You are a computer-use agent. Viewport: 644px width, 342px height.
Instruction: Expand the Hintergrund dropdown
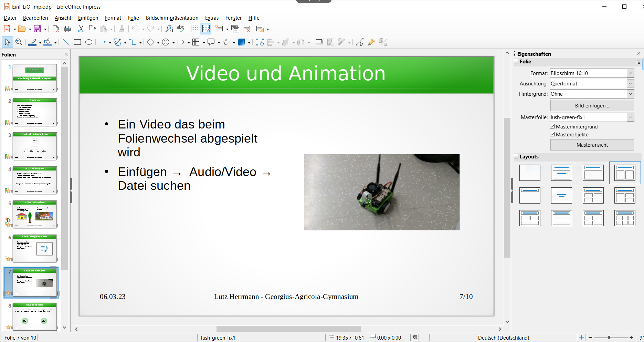pos(630,94)
